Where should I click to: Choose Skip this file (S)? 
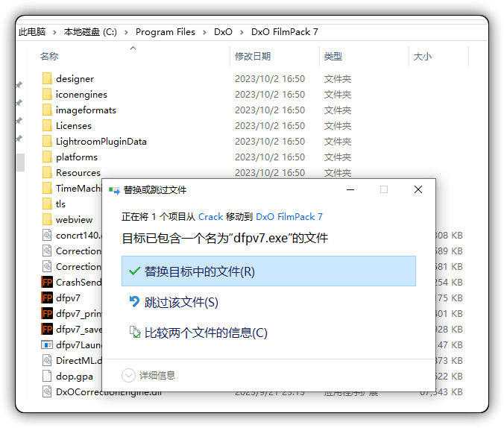click(x=268, y=302)
